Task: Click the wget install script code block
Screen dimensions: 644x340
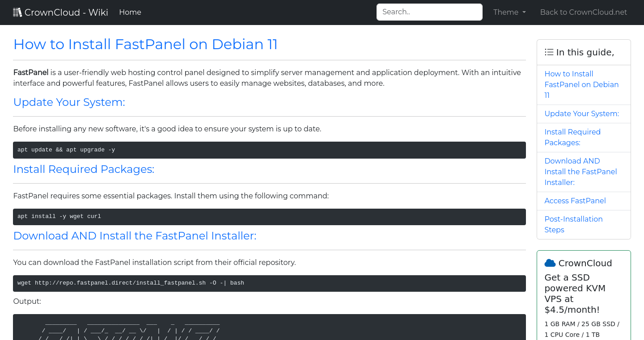Action: click(x=269, y=283)
